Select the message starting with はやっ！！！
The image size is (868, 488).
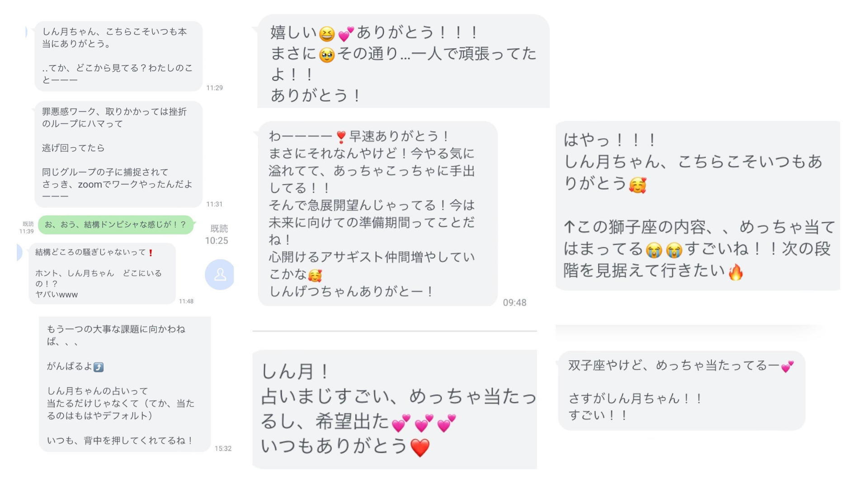pos(698,206)
